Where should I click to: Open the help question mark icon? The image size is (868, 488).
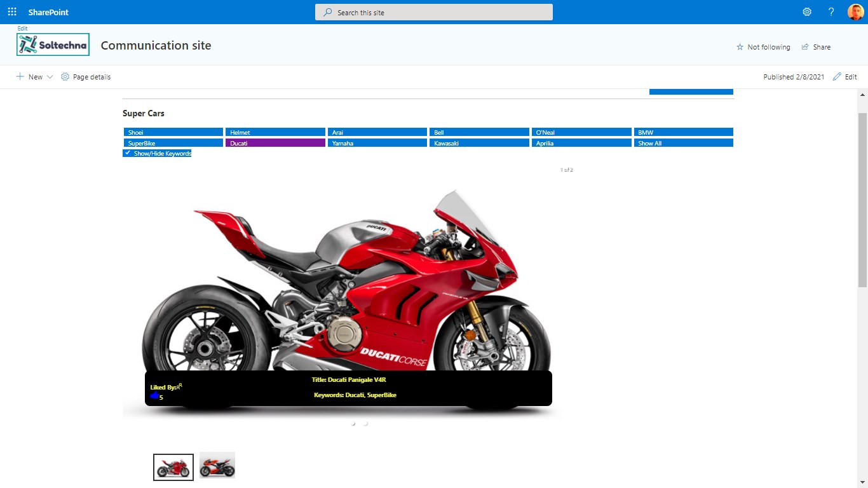(831, 12)
